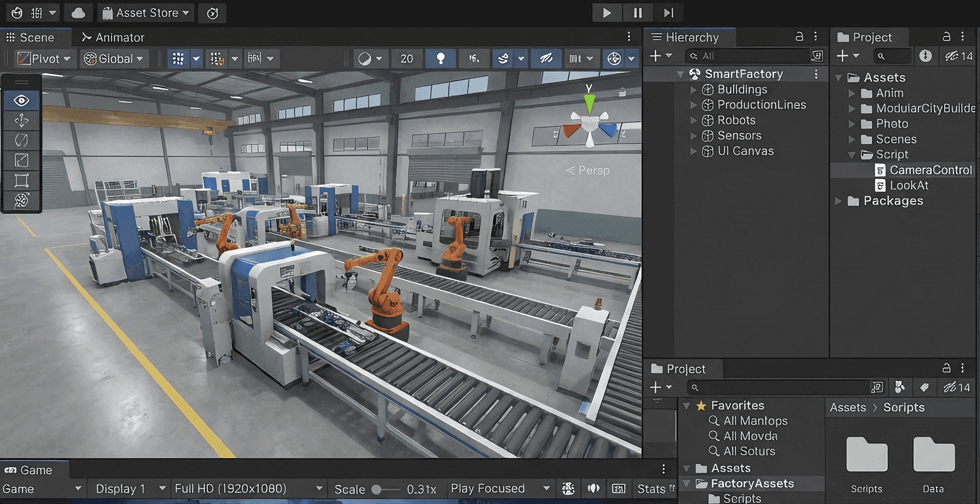Select the Move tool in scene toolbar
980x504 pixels.
(21, 121)
